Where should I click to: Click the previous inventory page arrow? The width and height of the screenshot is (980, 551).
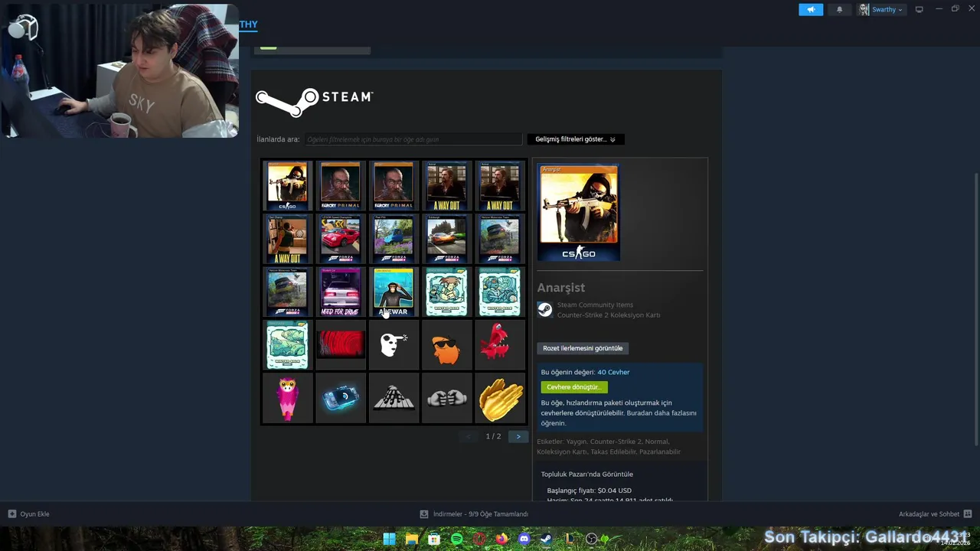[x=469, y=436]
